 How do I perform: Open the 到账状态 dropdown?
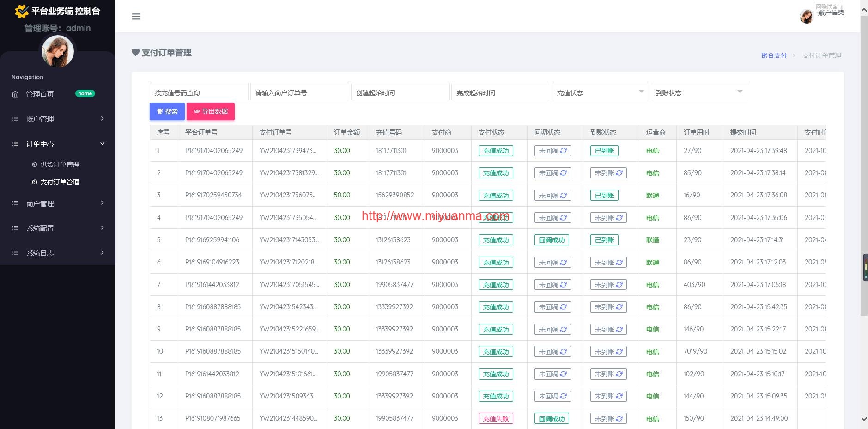pos(699,92)
